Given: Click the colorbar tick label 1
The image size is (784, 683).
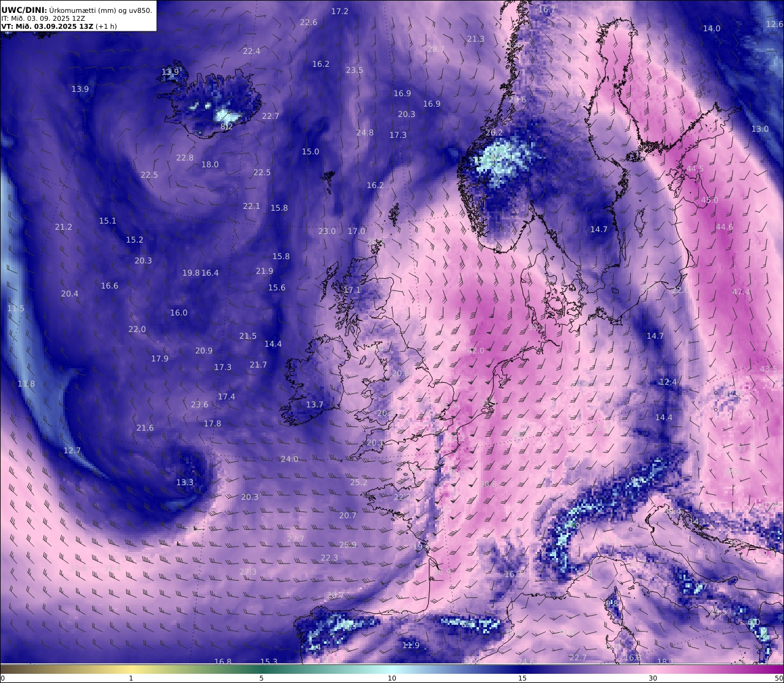Looking at the screenshot, I should (x=131, y=678).
